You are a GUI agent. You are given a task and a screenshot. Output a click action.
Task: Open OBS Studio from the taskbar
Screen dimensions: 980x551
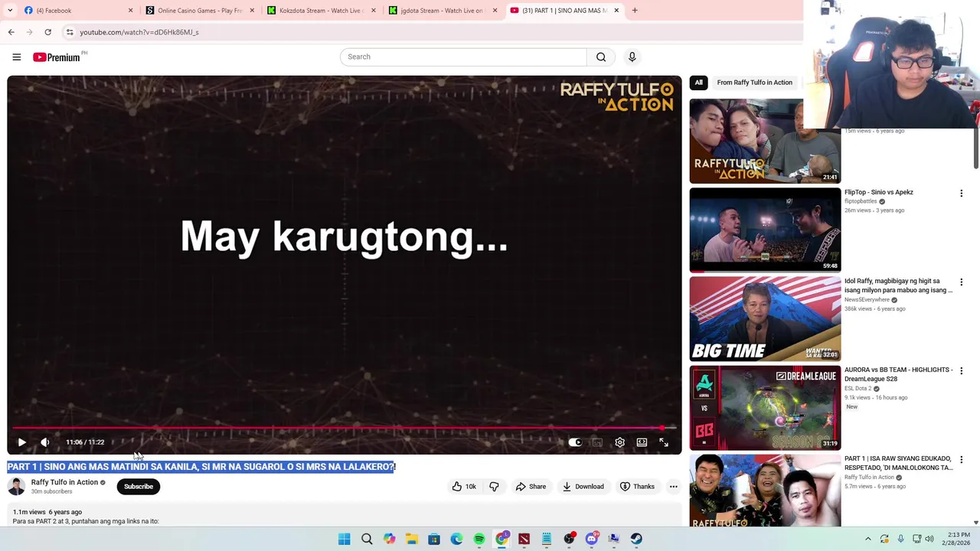point(569,539)
